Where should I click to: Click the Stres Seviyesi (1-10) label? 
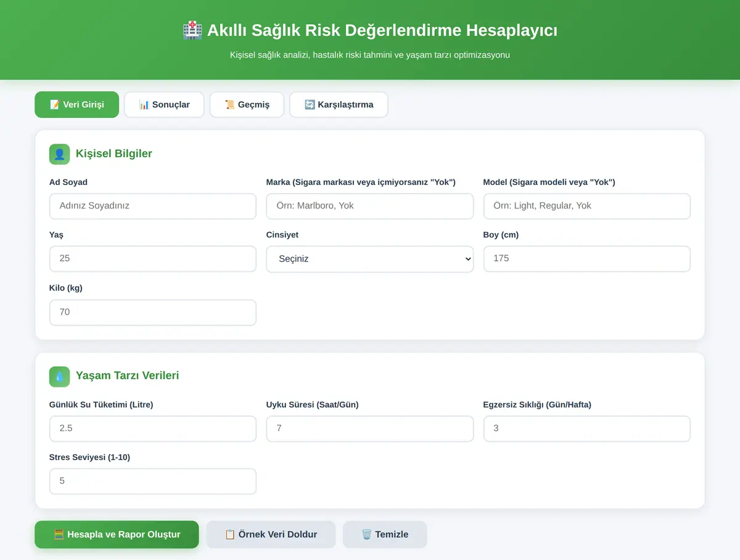pos(89,458)
